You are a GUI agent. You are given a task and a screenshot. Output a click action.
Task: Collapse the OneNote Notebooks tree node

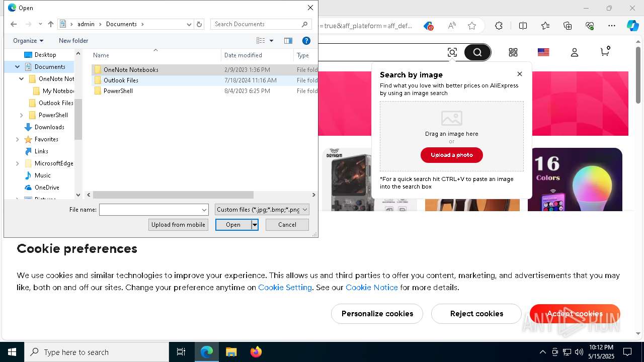pos(22,79)
